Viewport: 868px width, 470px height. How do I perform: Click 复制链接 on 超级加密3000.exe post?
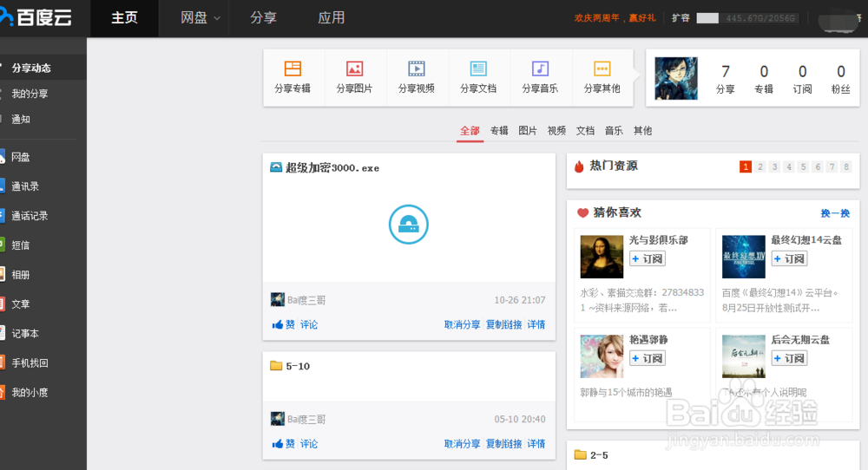(x=503, y=324)
